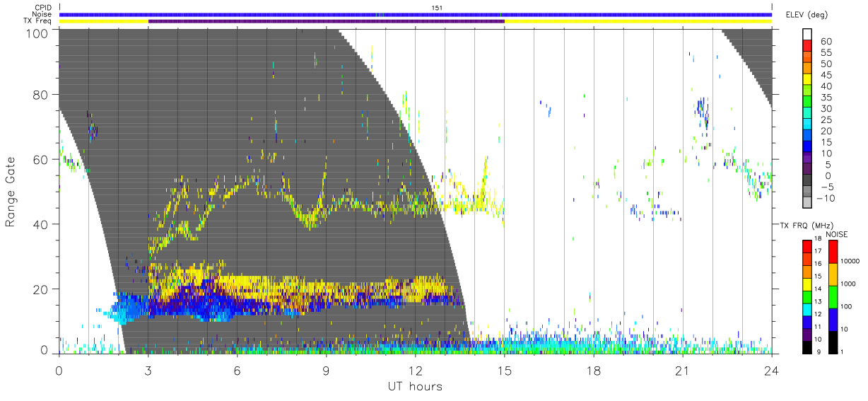Viewport: 868px width, 401px height.
Task: Click the '100' tick label on Range Gate axis
Action: pos(37,33)
